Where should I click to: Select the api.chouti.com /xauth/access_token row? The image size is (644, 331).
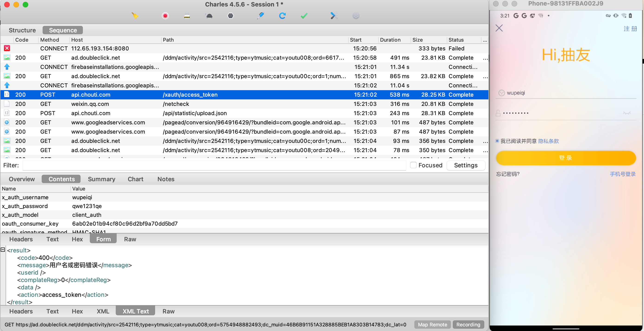point(244,95)
